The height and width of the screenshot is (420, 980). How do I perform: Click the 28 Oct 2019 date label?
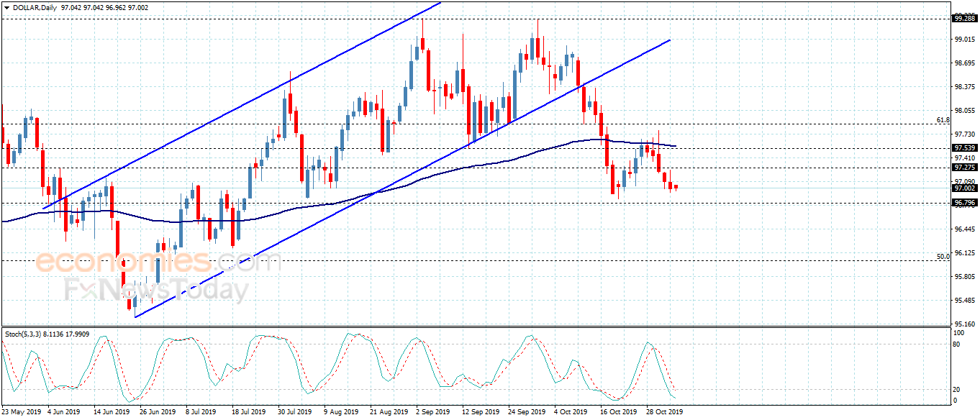tap(664, 413)
